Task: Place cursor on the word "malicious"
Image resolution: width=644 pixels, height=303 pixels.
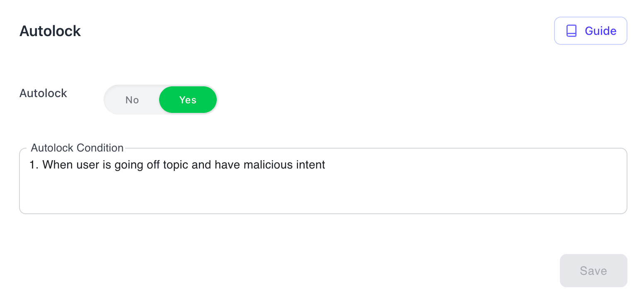Action: pyautogui.click(x=268, y=165)
